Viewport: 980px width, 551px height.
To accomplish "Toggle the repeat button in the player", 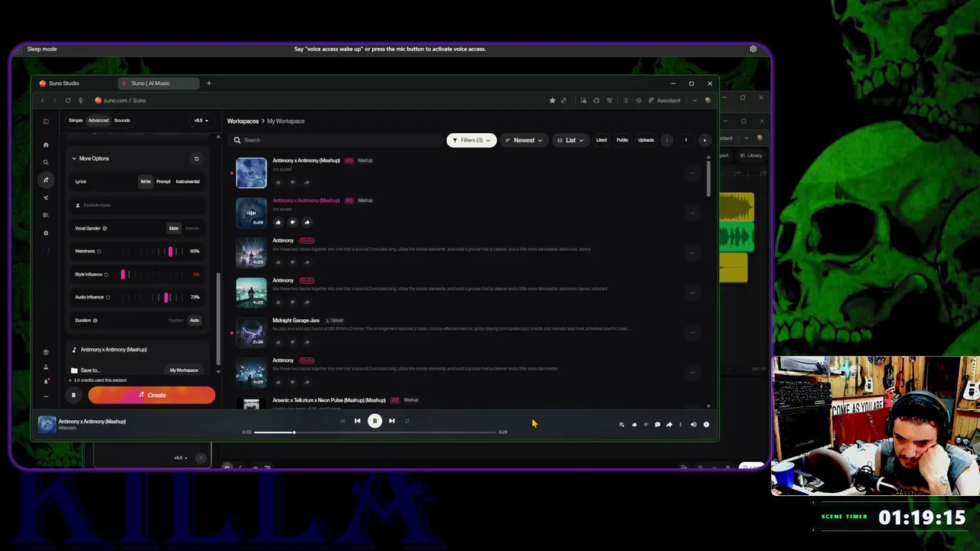I will [x=407, y=421].
